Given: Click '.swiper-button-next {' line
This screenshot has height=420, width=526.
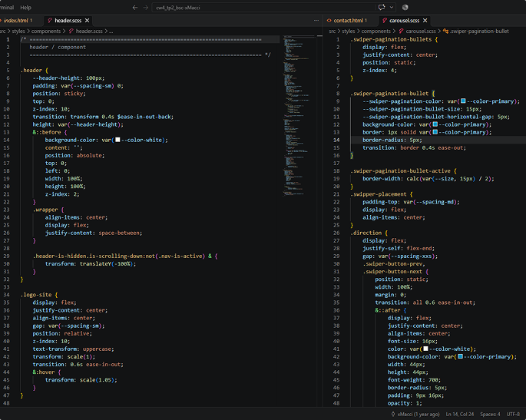Looking at the screenshot, I should tap(395, 272).
